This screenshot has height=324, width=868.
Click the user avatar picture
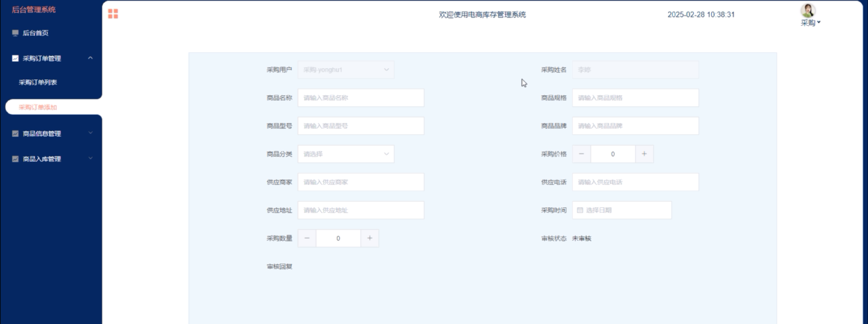pos(808,10)
